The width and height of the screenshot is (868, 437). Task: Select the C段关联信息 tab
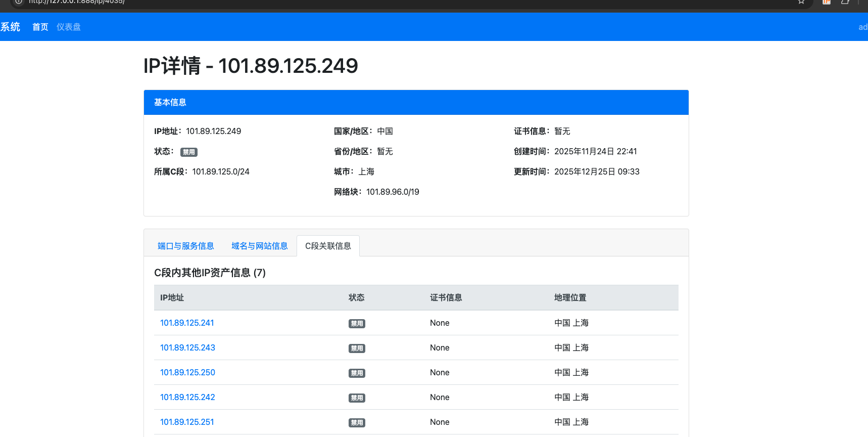tap(328, 246)
